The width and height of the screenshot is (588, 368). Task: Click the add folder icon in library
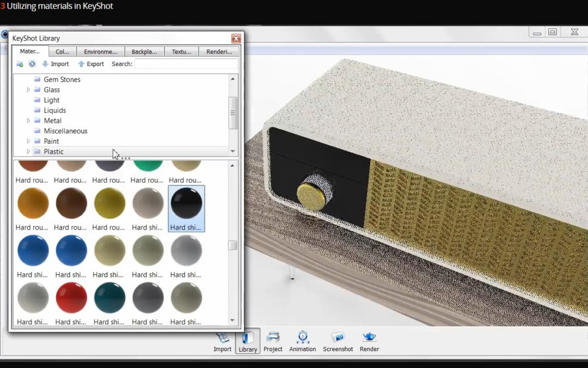pos(20,64)
